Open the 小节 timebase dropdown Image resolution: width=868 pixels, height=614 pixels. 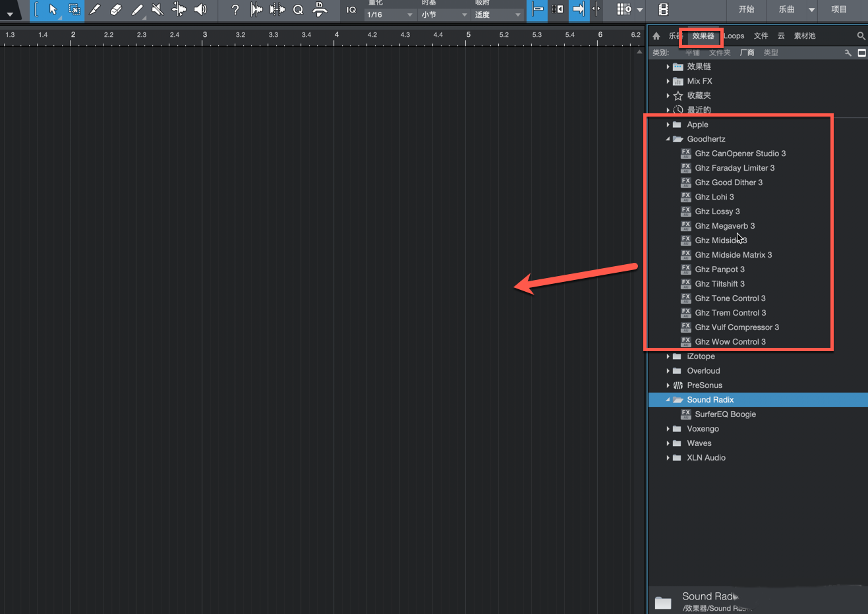point(445,14)
